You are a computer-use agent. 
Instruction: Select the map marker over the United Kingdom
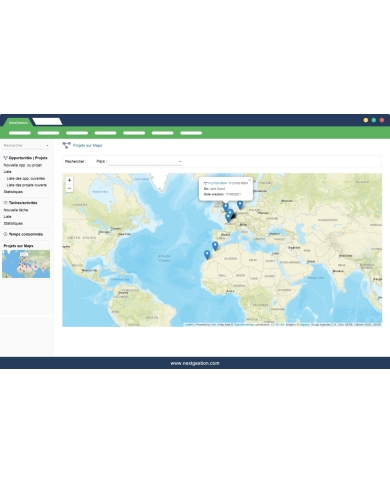(x=226, y=207)
